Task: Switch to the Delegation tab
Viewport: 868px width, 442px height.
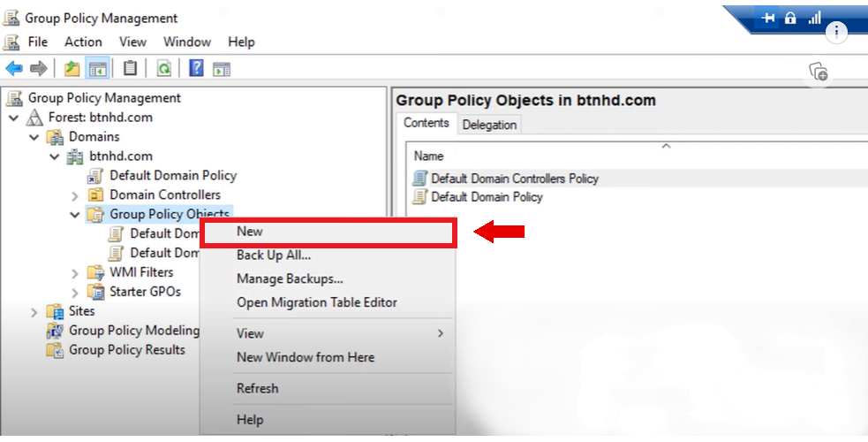Action: [x=489, y=125]
